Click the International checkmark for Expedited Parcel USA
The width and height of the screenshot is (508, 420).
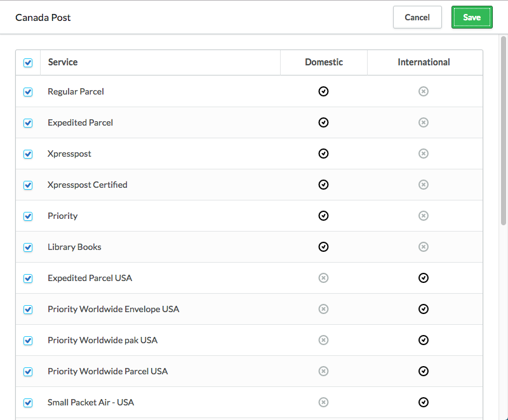click(x=424, y=278)
